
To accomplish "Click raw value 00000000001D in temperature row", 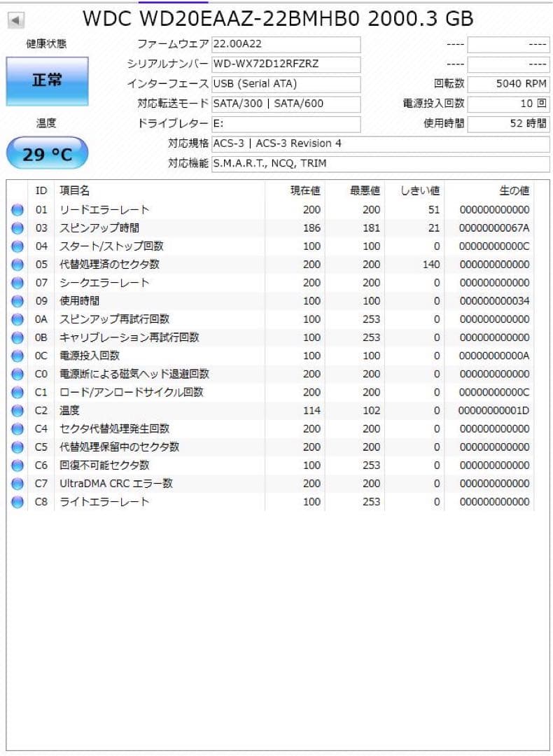I will point(494,411).
